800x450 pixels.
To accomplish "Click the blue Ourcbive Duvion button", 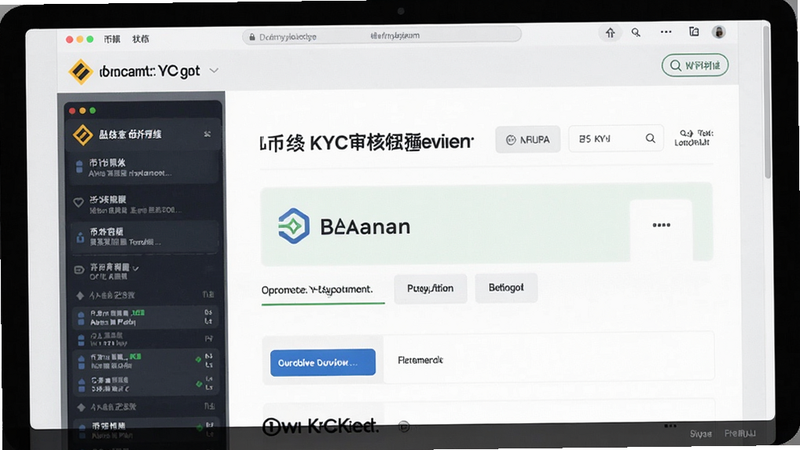I will click(322, 362).
